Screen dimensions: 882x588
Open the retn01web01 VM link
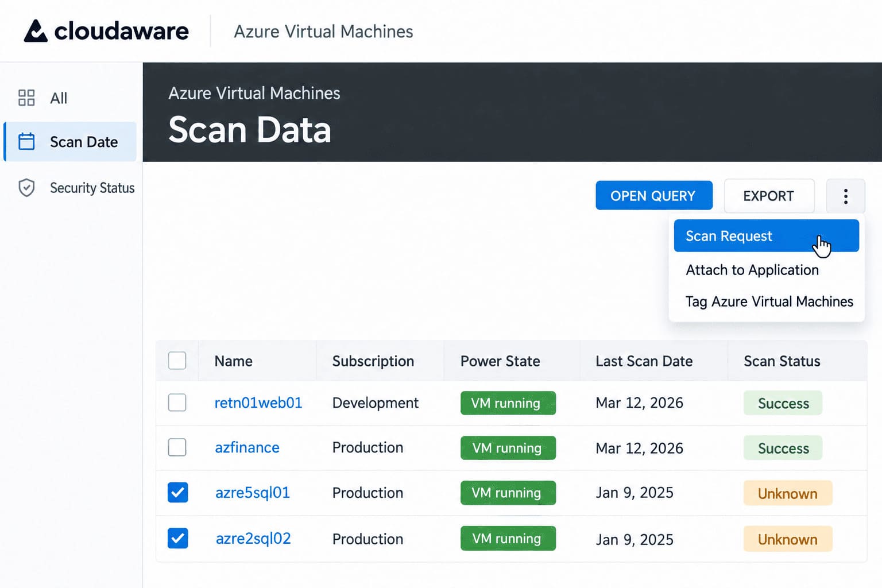pyautogui.click(x=258, y=403)
